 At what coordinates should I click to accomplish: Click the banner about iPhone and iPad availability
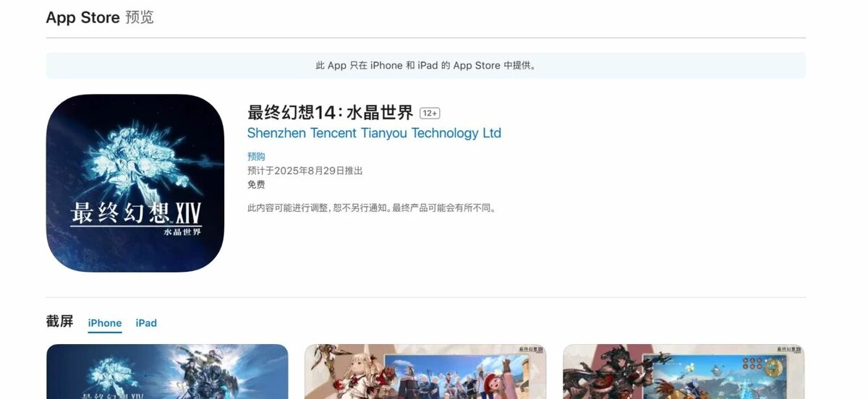coord(425,65)
